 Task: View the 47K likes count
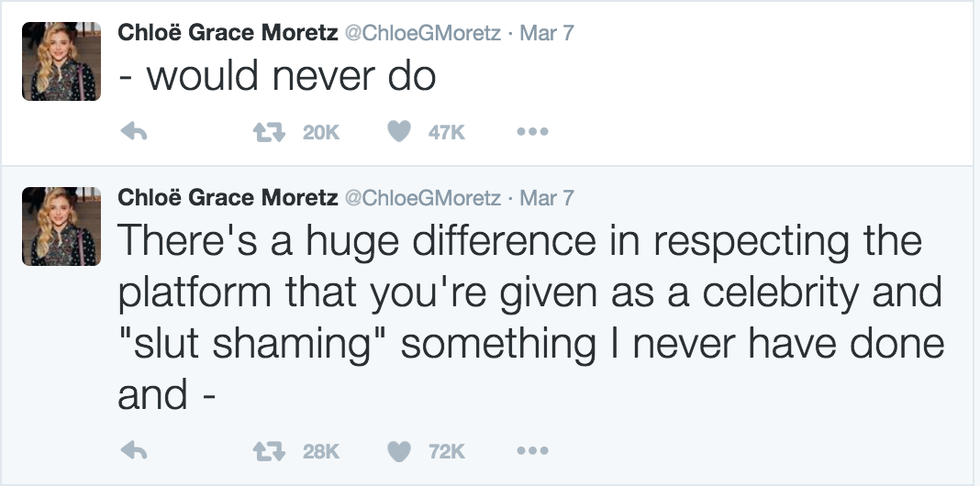[x=446, y=132]
